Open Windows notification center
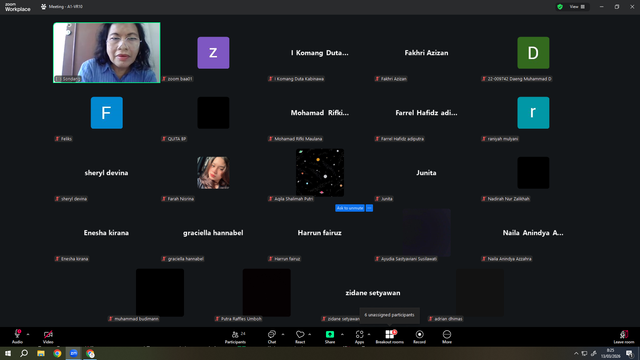The width and height of the screenshot is (640, 360). click(629, 353)
